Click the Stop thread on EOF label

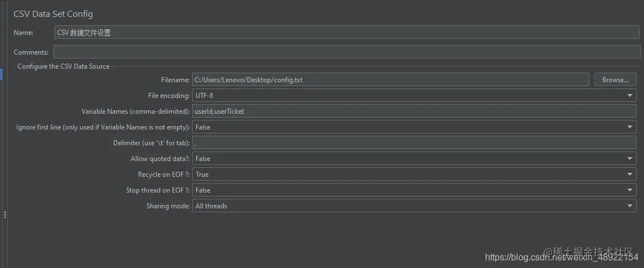pos(158,190)
